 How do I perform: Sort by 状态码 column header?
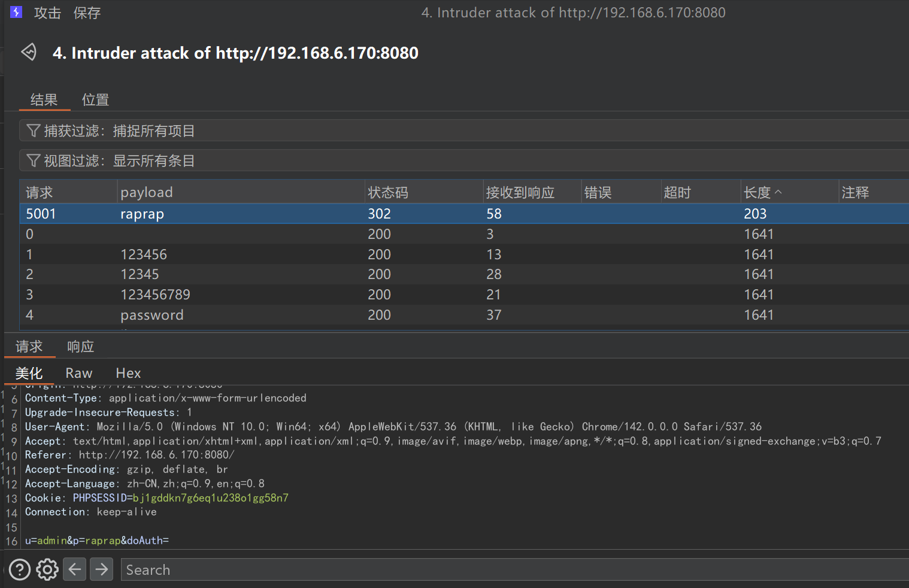point(388,192)
